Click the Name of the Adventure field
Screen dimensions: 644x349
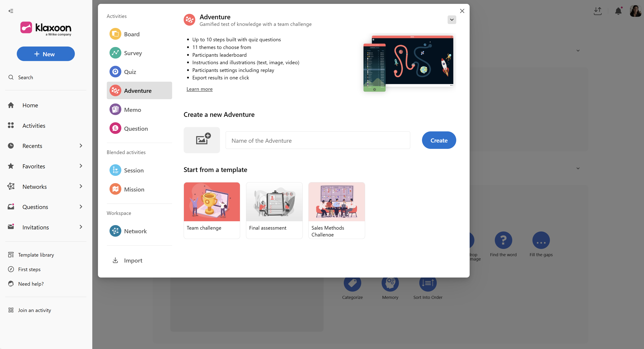tap(317, 140)
